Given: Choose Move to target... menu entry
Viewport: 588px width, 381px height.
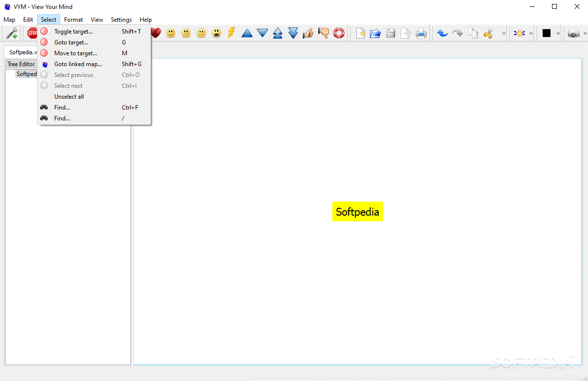Looking at the screenshot, I should pos(94,53).
